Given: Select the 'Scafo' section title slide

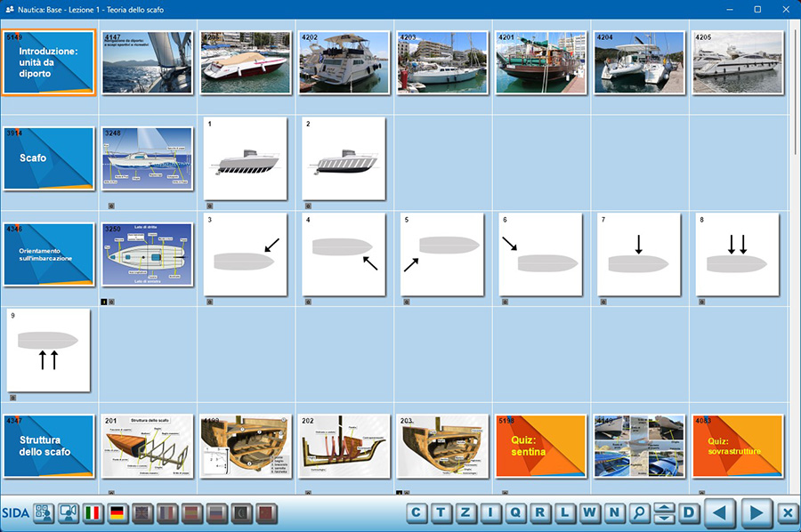Looking at the screenshot, I should point(49,158).
